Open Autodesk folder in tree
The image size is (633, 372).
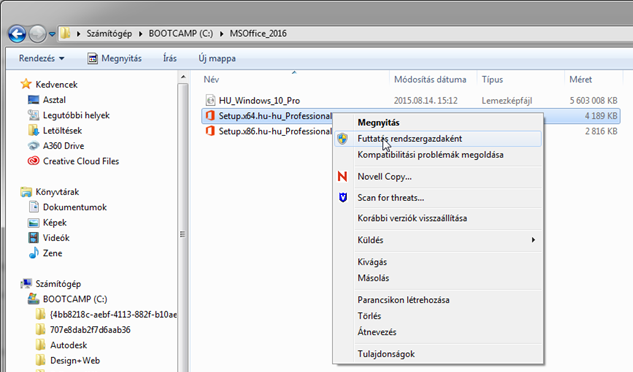[x=68, y=345]
